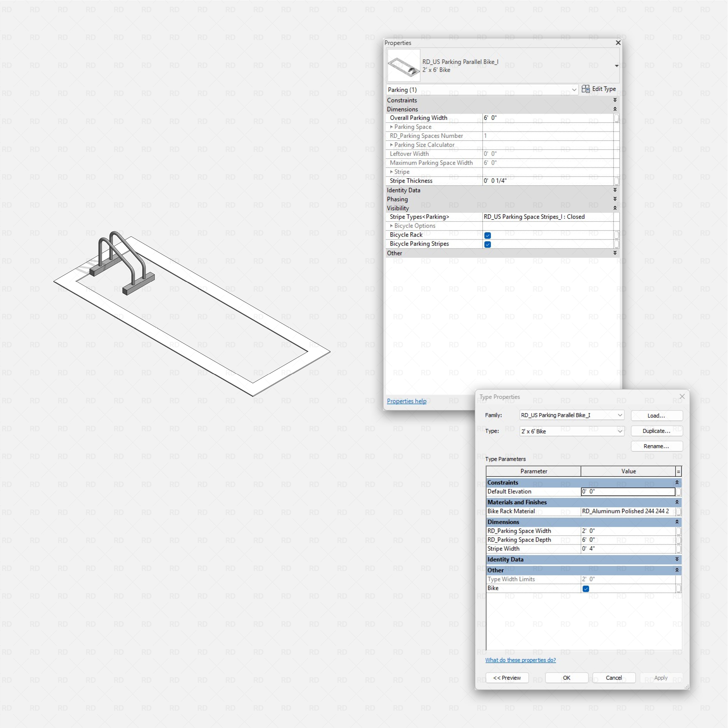Click the Load... button
The width and height of the screenshot is (728, 728).
(x=657, y=415)
